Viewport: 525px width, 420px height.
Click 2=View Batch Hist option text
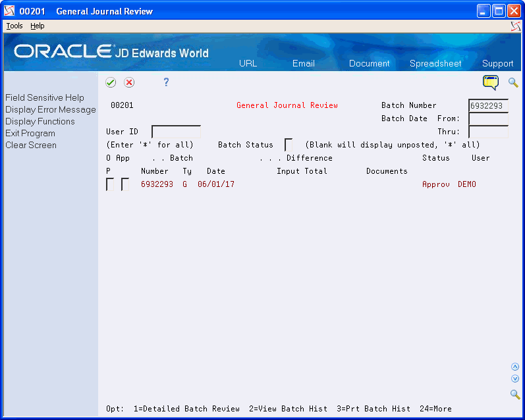pos(288,409)
